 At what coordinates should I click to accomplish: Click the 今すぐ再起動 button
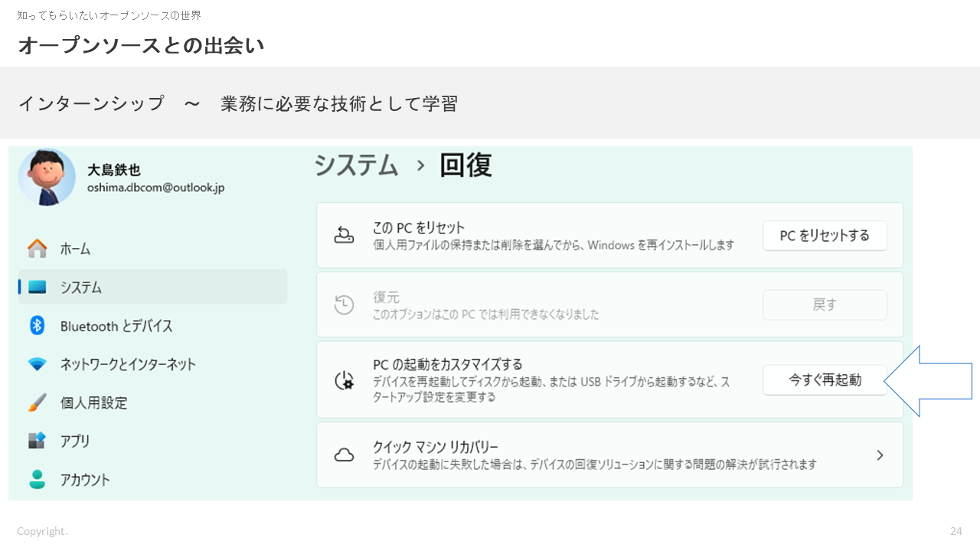pos(825,380)
